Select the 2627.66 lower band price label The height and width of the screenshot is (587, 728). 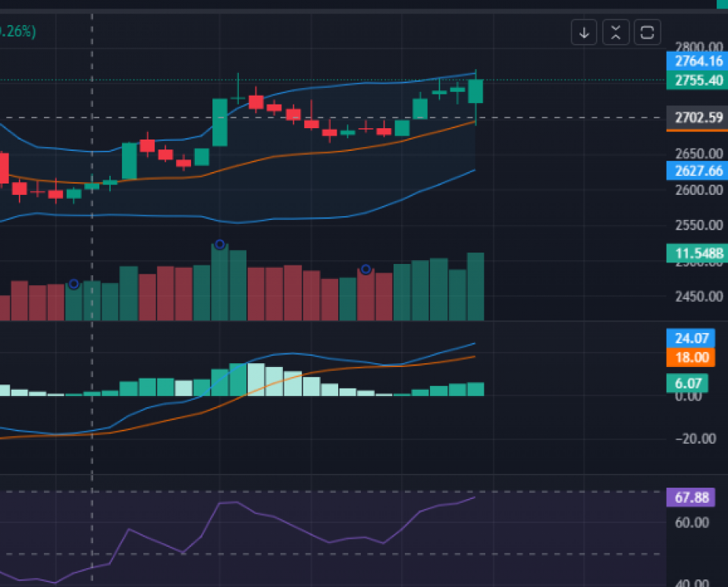(698, 171)
